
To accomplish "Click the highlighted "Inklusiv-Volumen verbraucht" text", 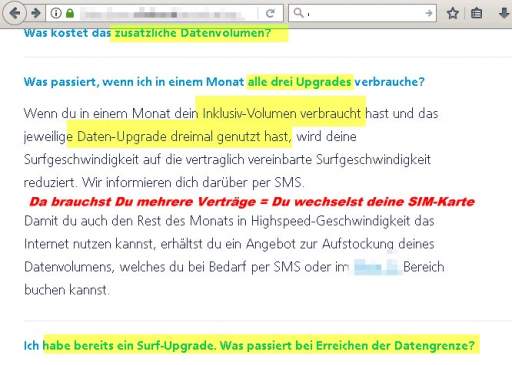I will tap(282, 114).
